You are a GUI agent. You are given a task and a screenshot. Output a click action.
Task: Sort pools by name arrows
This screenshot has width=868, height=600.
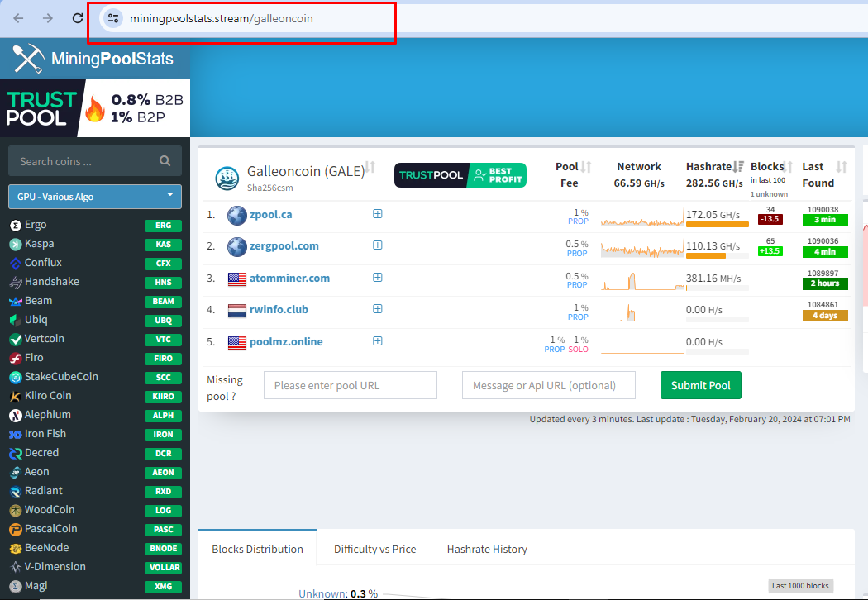point(370,167)
